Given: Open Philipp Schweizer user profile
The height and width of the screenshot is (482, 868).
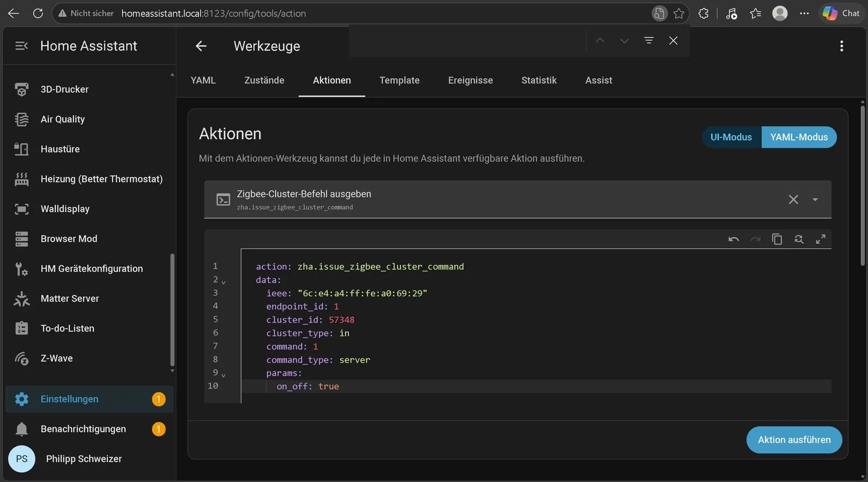Looking at the screenshot, I should pos(90,459).
